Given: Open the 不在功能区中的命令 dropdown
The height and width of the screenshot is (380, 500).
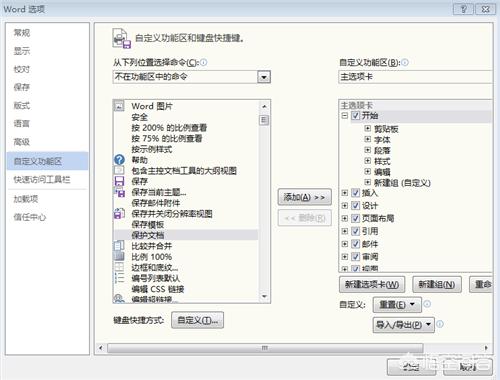Looking at the screenshot, I should pos(264,77).
